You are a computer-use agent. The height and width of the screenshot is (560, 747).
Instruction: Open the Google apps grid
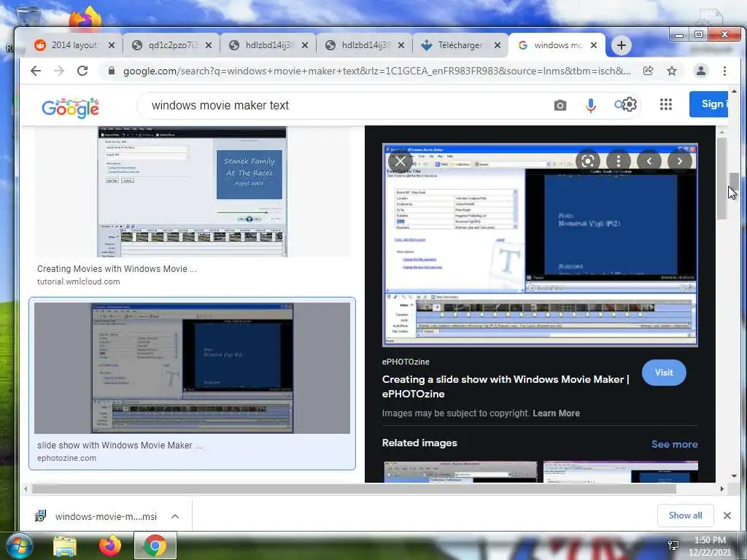click(x=666, y=104)
